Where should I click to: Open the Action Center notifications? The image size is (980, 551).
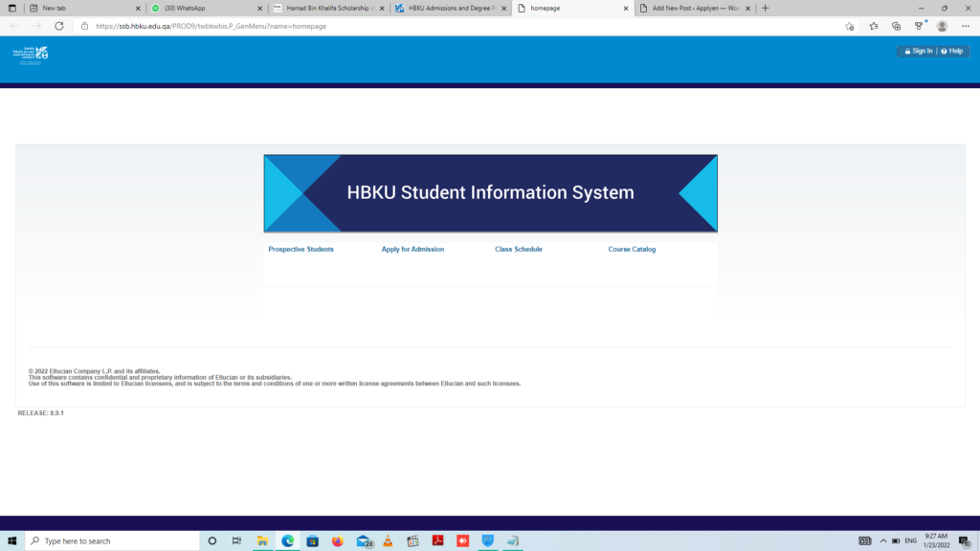[965, 541]
